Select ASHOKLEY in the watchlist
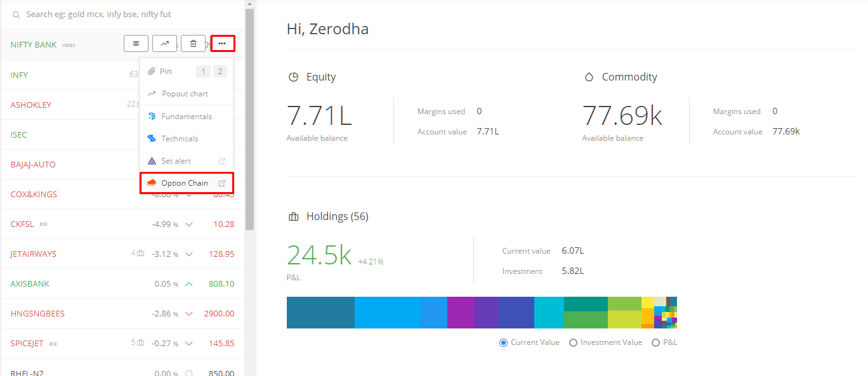This screenshot has height=376, width=868. [31, 105]
